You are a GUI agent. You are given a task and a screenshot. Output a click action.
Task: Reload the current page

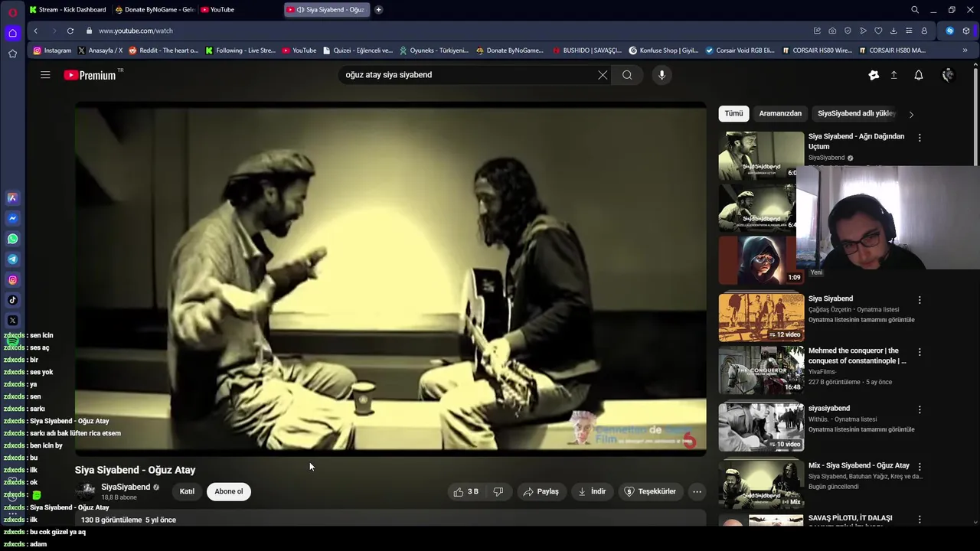point(70,31)
